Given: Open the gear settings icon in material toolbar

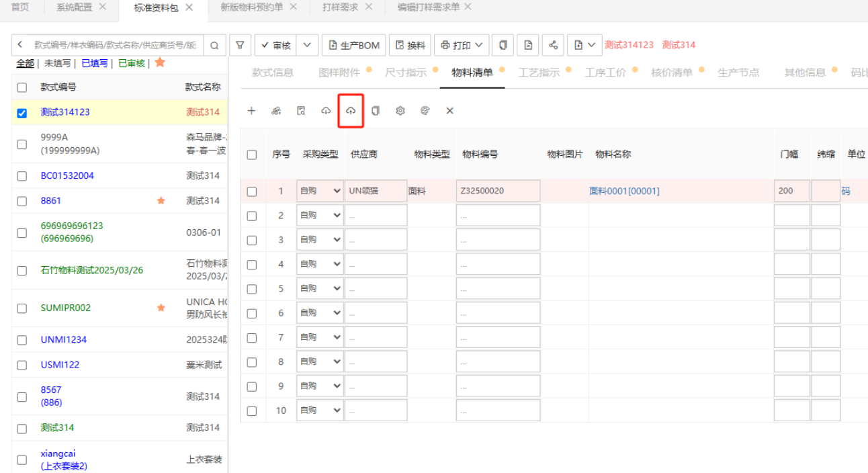Looking at the screenshot, I should [x=400, y=111].
